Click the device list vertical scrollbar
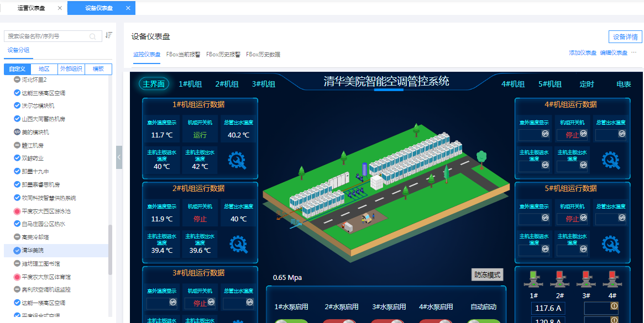Viewport: 644px width, 323px height. tap(110, 250)
